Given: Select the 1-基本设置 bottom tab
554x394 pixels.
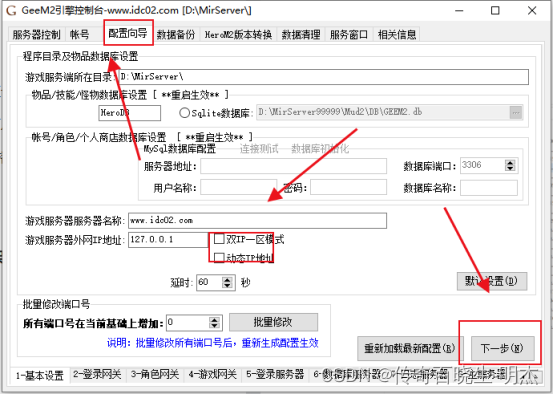Looking at the screenshot, I should coord(40,375).
